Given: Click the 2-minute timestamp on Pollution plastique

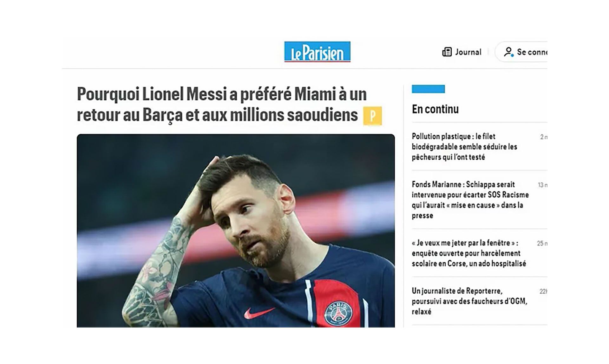Looking at the screenshot, I should [544, 137].
